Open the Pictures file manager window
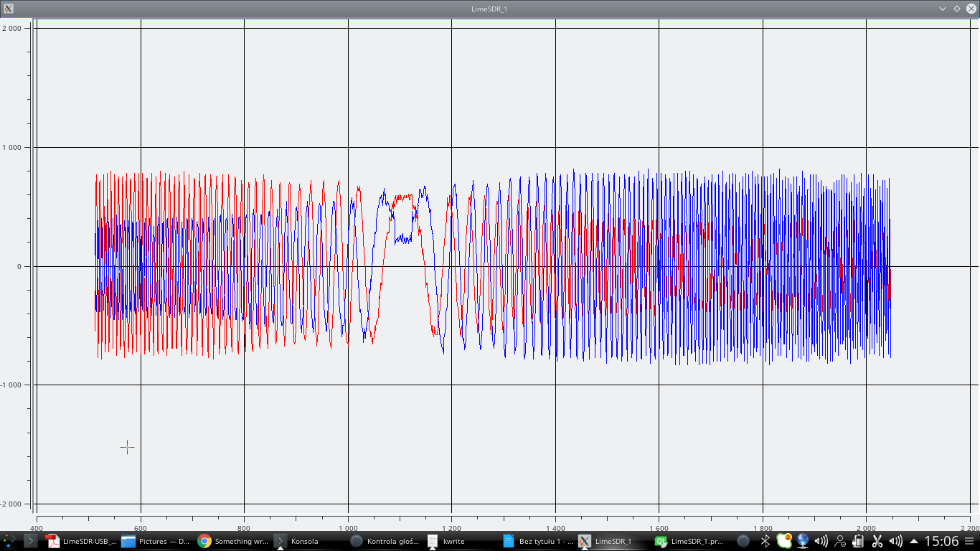 tap(156, 541)
